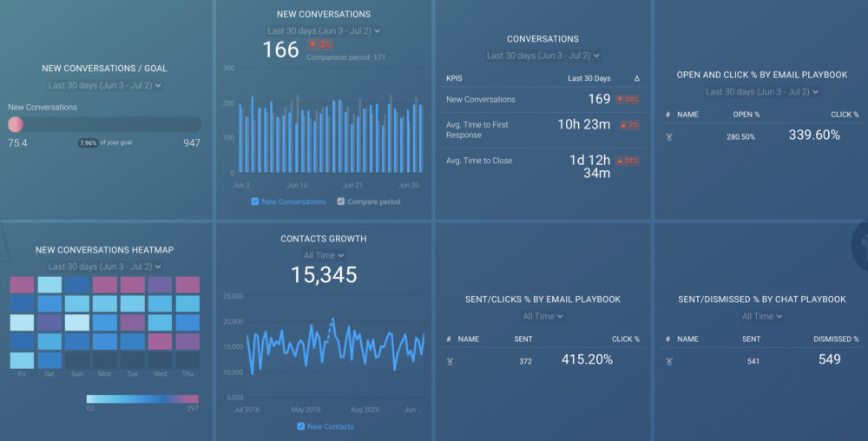
Task: Open All Time dropdown in Sent/Clicks % by Email Playbook
Action: [542, 316]
